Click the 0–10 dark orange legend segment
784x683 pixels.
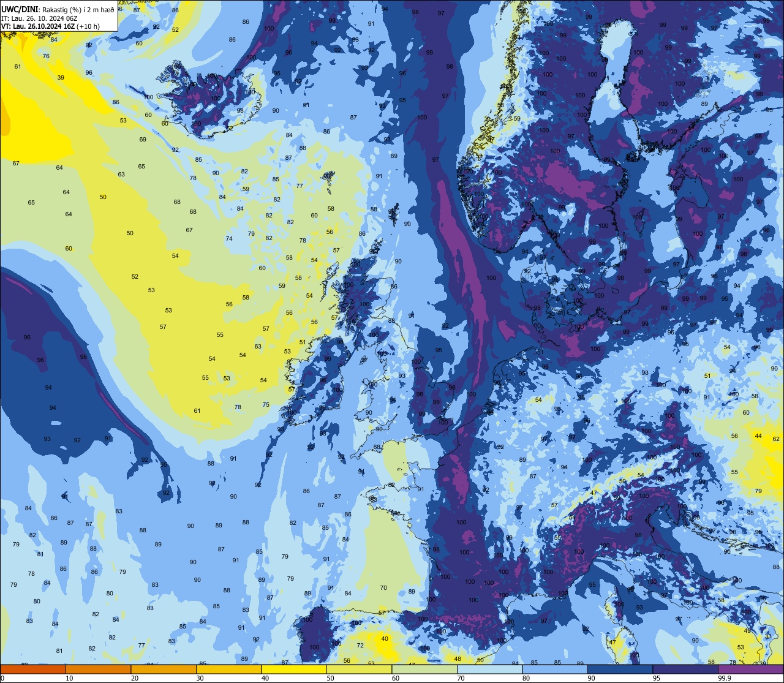point(33,669)
